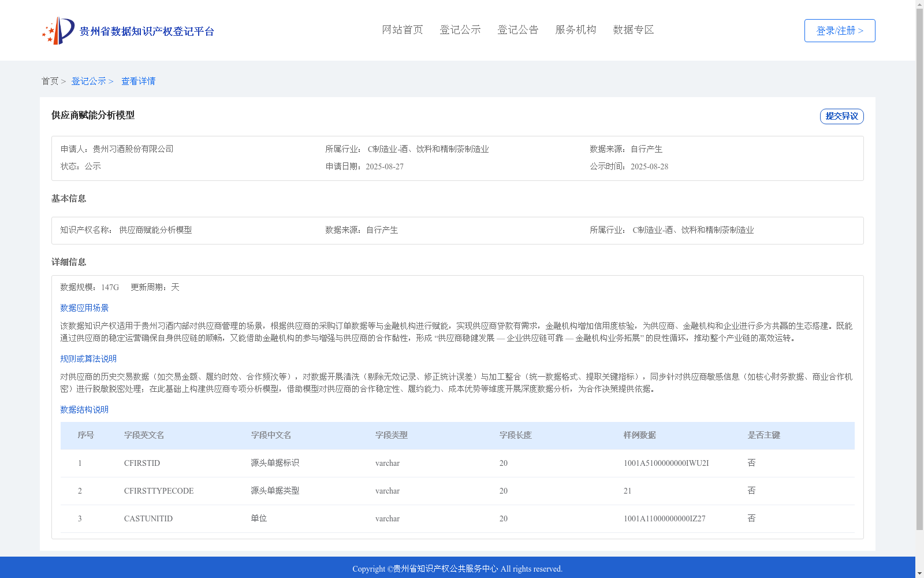924x578 pixels.
Task: Click the site title 贵州省数据知识产权登记平台
Action: 147,31
